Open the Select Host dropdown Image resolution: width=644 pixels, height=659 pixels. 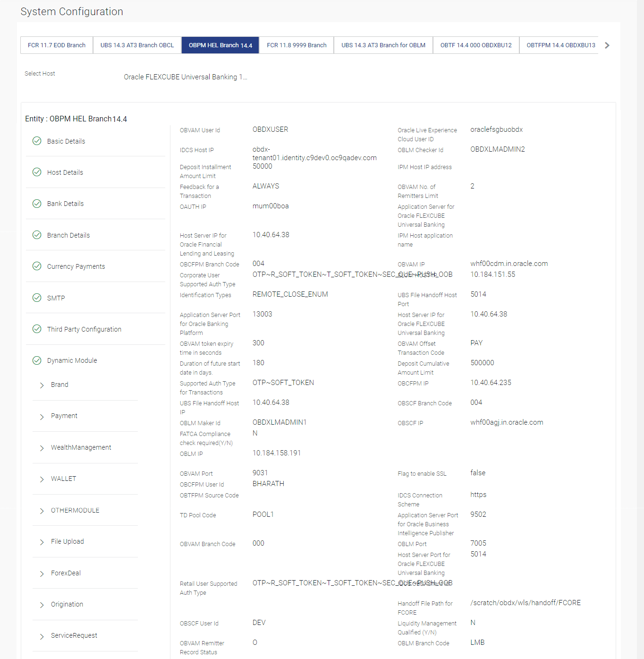186,77
